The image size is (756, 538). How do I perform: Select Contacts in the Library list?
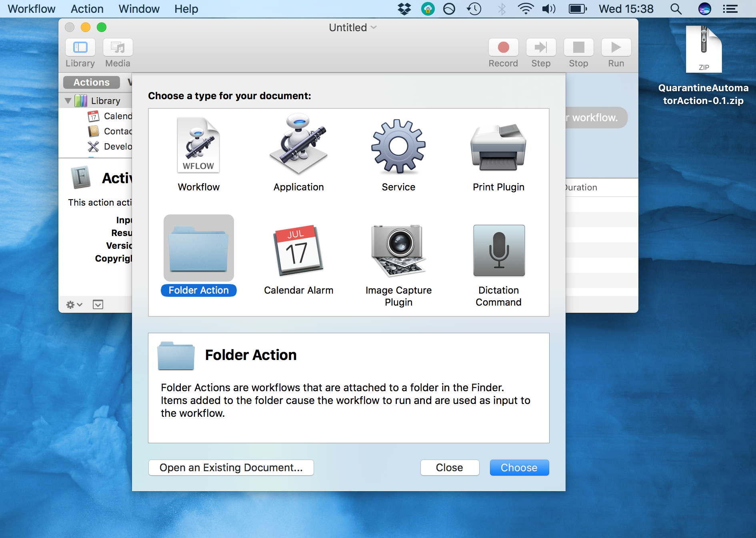(110, 131)
